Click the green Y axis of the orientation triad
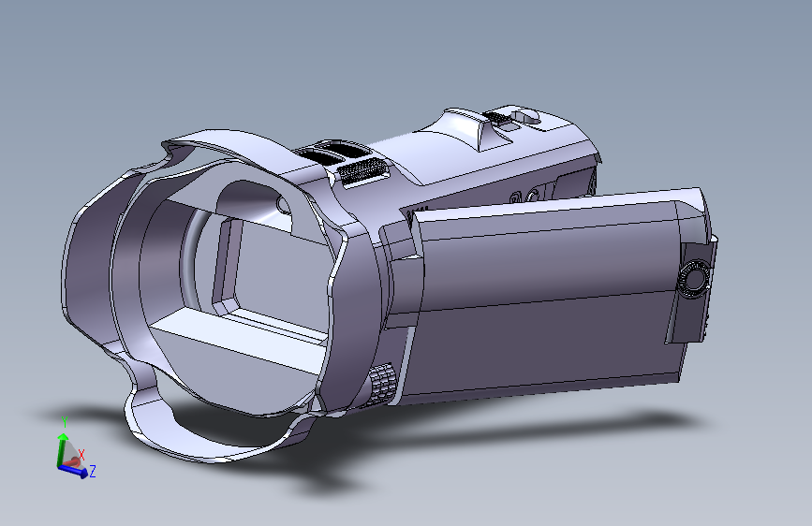This screenshot has height=526, width=812. click(x=62, y=449)
